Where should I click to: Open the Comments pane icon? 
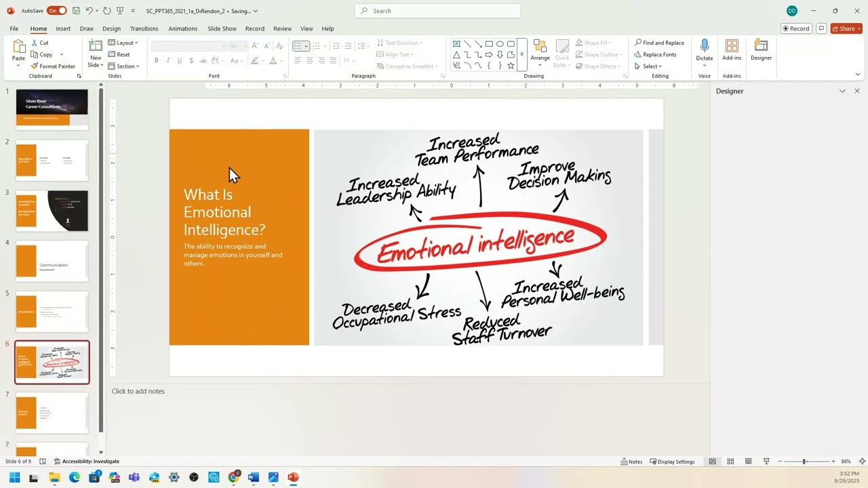coord(821,28)
